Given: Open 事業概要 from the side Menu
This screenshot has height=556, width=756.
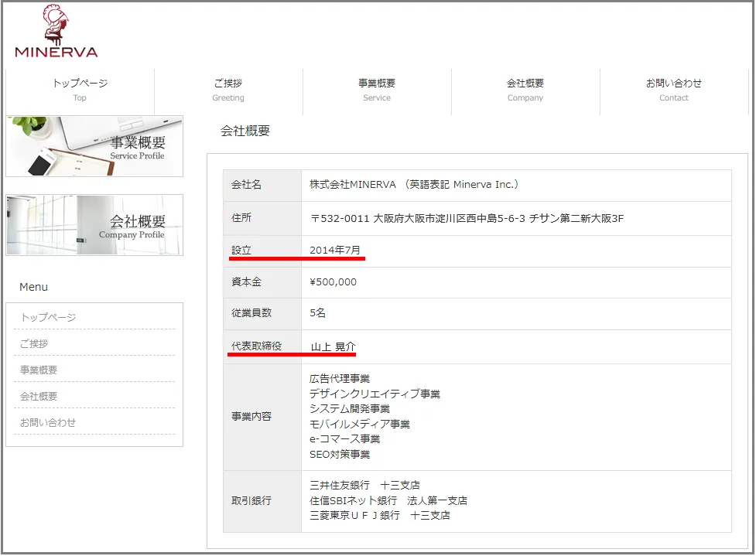Looking at the screenshot, I should [x=39, y=370].
